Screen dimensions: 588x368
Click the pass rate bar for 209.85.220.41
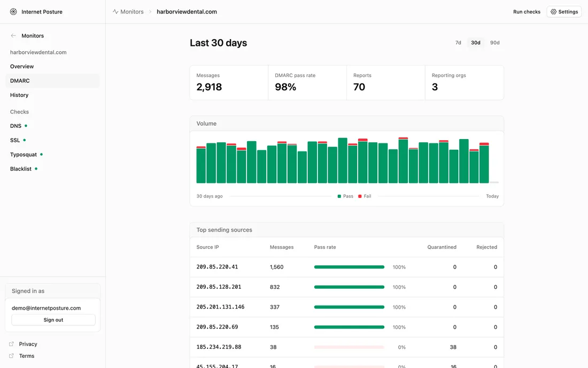[x=349, y=267]
